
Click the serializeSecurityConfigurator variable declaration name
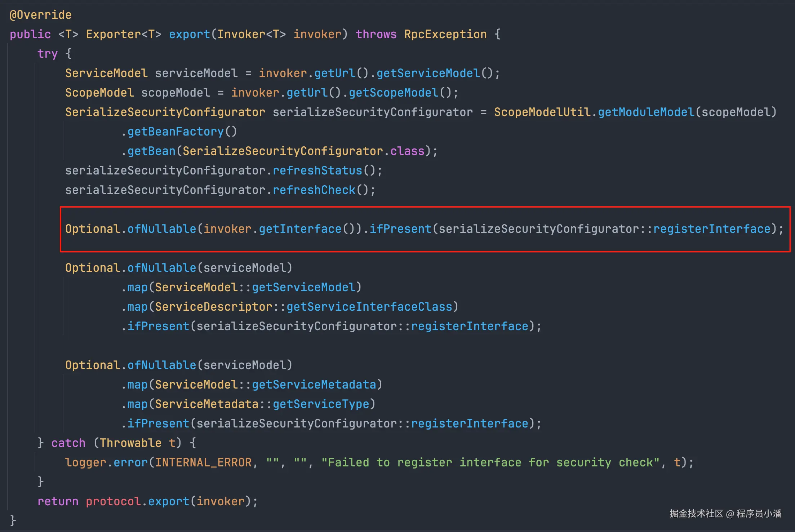click(373, 112)
